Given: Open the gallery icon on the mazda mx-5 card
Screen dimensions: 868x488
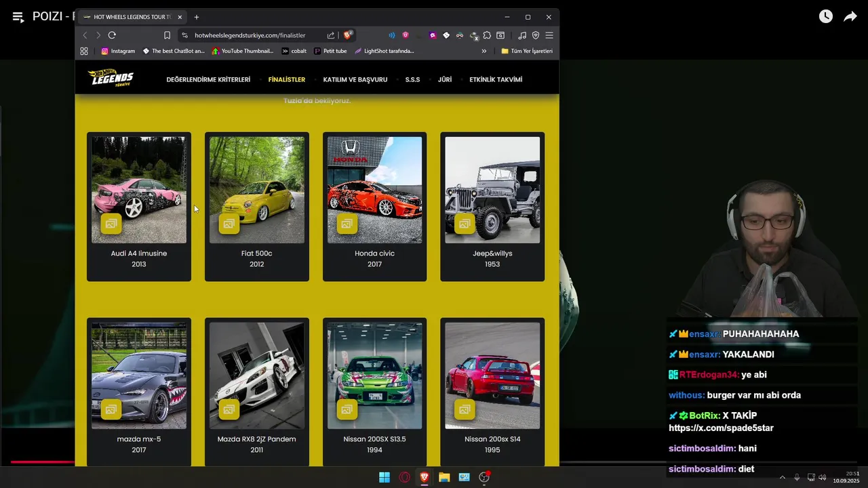Looking at the screenshot, I should click(111, 409).
